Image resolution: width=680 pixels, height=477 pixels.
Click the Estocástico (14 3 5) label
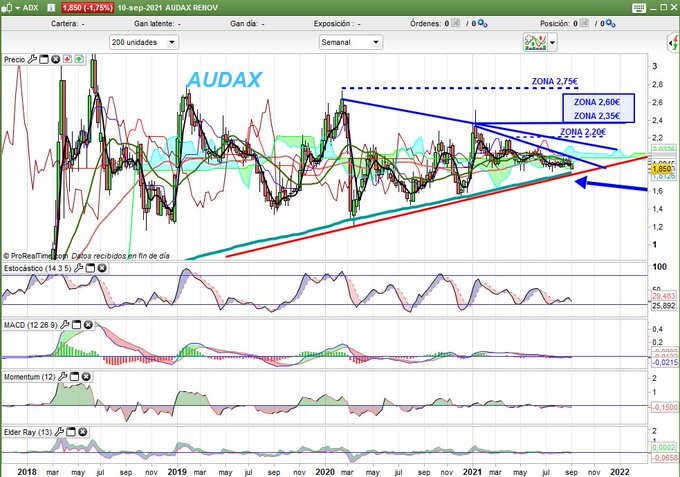[37, 268]
